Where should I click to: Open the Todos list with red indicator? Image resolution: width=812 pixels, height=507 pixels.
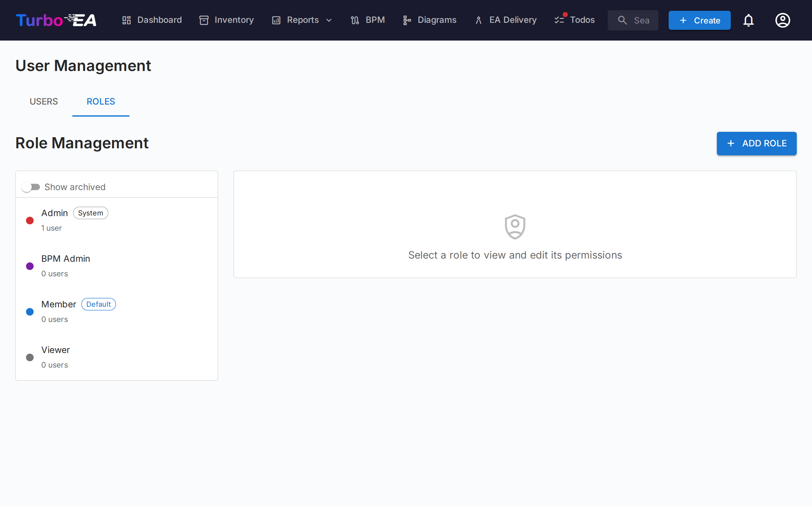[582, 20]
